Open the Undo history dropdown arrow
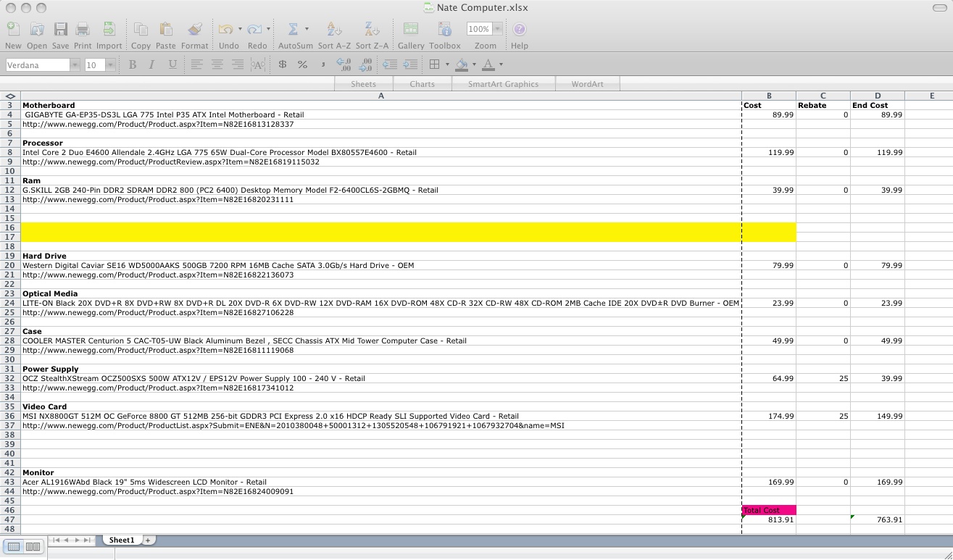Image resolution: width=953 pixels, height=560 pixels. 239,29
